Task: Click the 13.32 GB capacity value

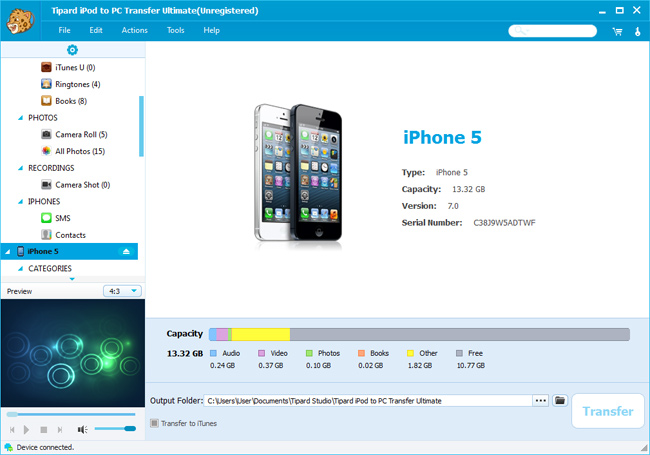Action: (468, 189)
